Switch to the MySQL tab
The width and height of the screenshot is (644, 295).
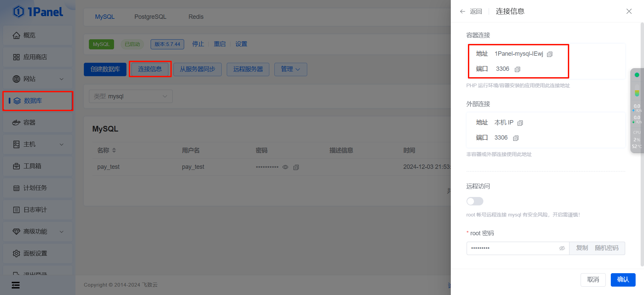coord(105,17)
